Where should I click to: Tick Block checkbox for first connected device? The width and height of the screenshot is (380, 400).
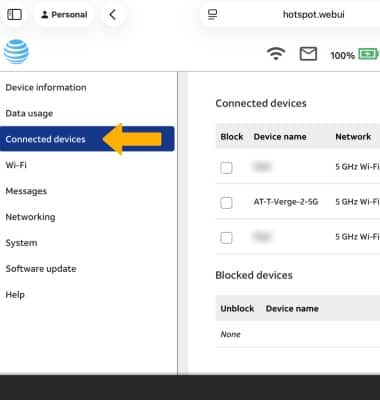point(226,168)
